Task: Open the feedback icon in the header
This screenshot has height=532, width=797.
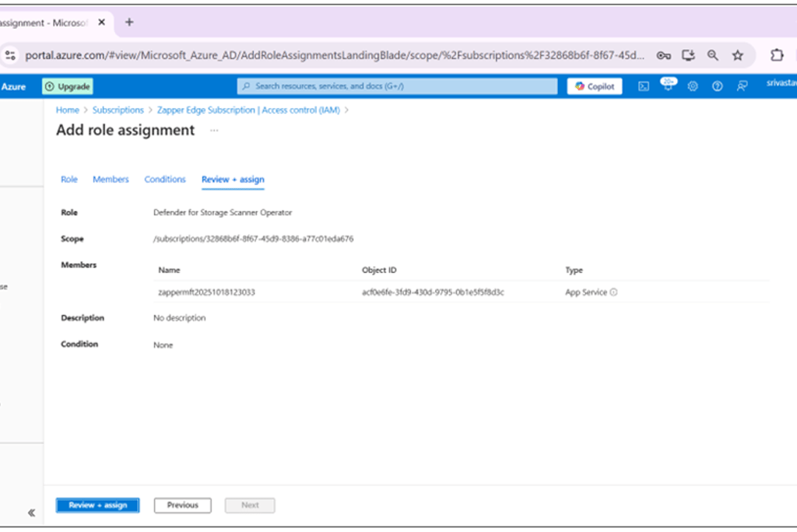Action: tap(742, 86)
